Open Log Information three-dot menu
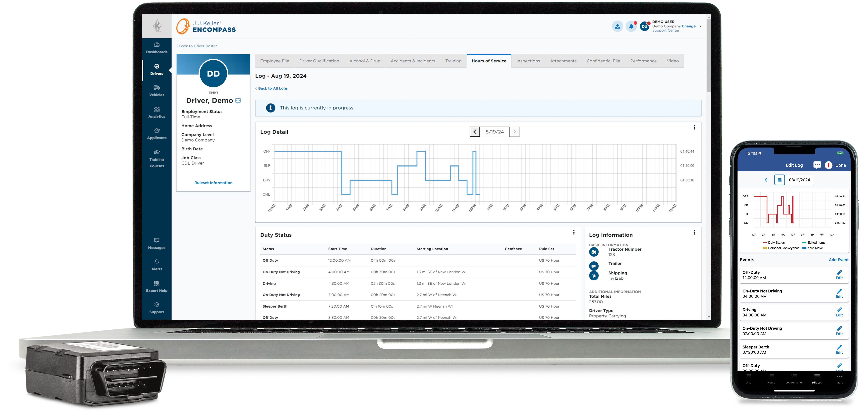Screen dimensions: 868x415 (x=694, y=233)
